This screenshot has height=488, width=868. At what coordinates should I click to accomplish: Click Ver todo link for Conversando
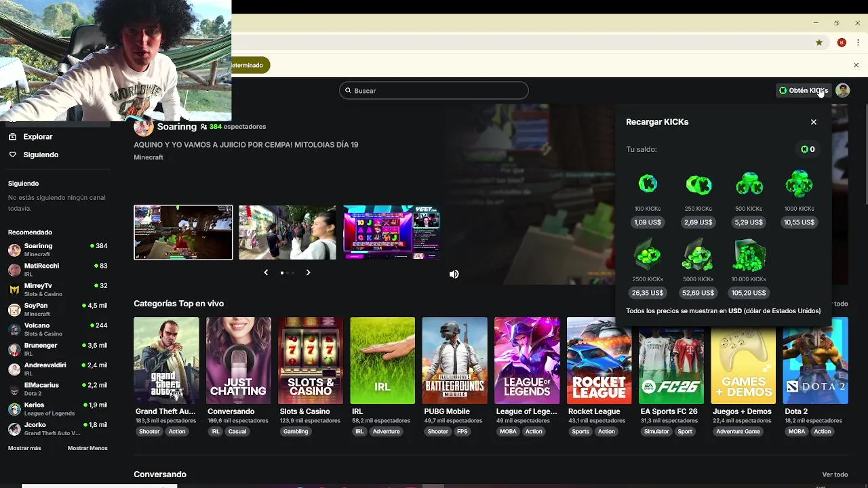[835, 474]
